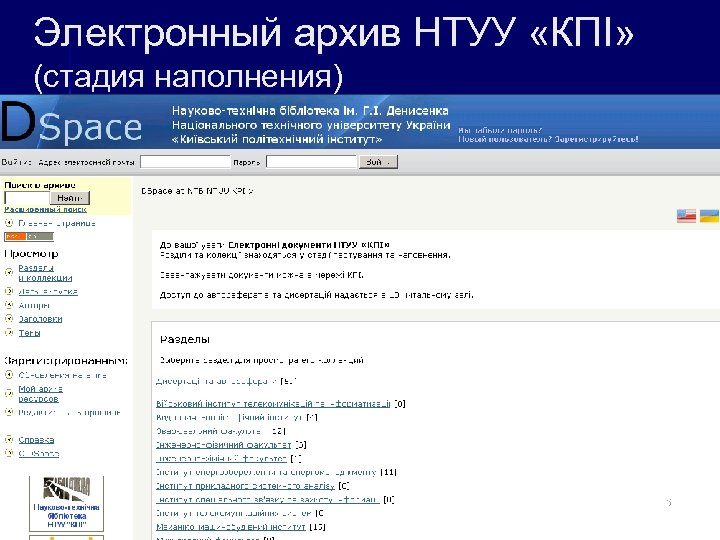Open the Главная страница sidebar item
Screen dimensions: 720x540
57,223
